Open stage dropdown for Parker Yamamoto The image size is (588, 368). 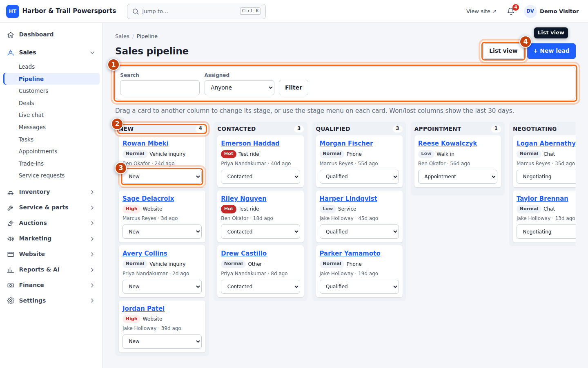(x=359, y=287)
